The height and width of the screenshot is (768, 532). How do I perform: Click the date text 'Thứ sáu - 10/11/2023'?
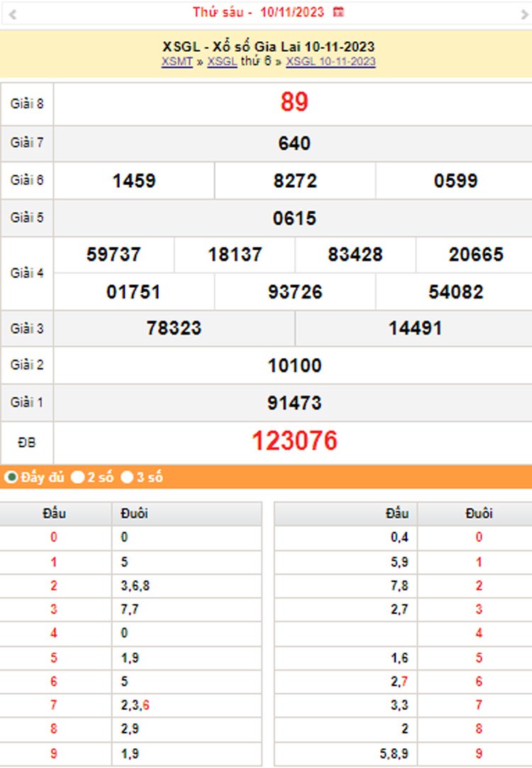[258, 12]
